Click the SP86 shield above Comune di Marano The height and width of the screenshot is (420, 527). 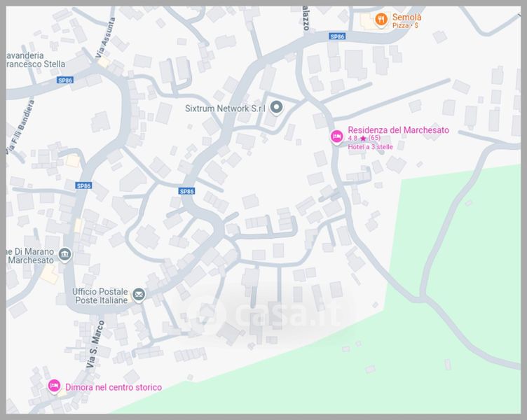pyautogui.click(x=83, y=185)
